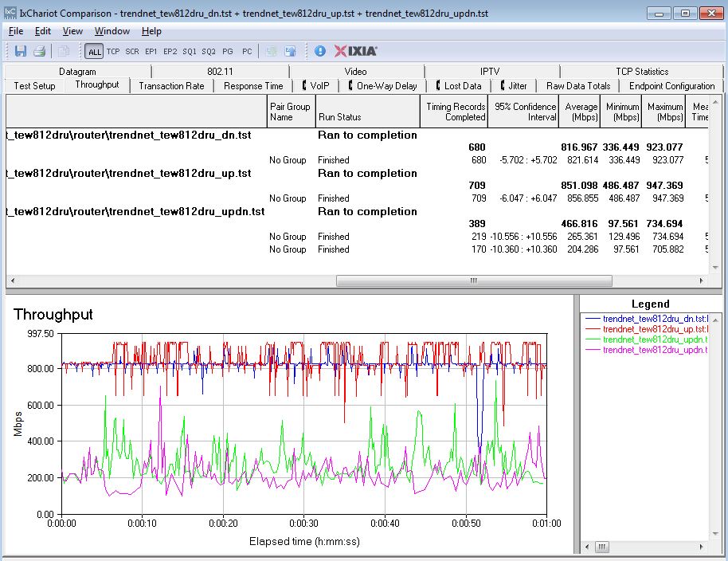Switch to the IPTV tab

(490, 72)
